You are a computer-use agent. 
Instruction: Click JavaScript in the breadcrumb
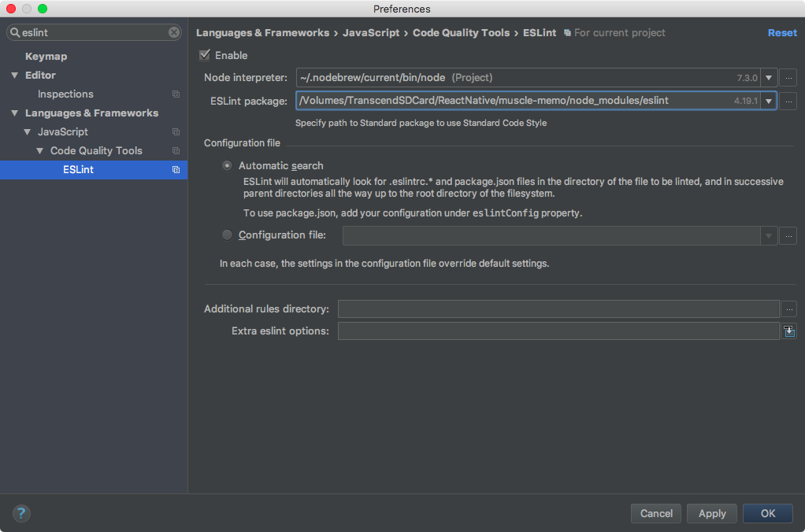(371, 33)
